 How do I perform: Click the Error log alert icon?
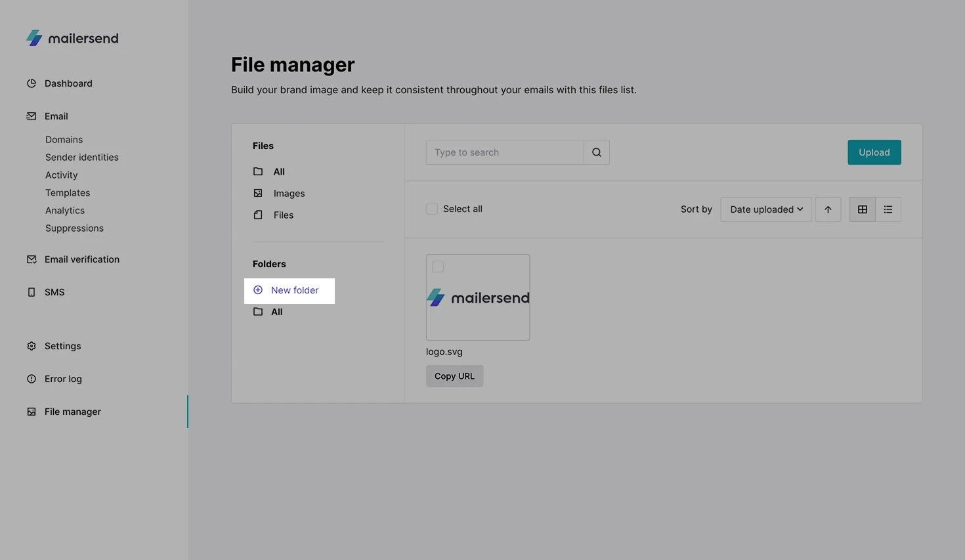pyautogui.click(x=32, y=379)
